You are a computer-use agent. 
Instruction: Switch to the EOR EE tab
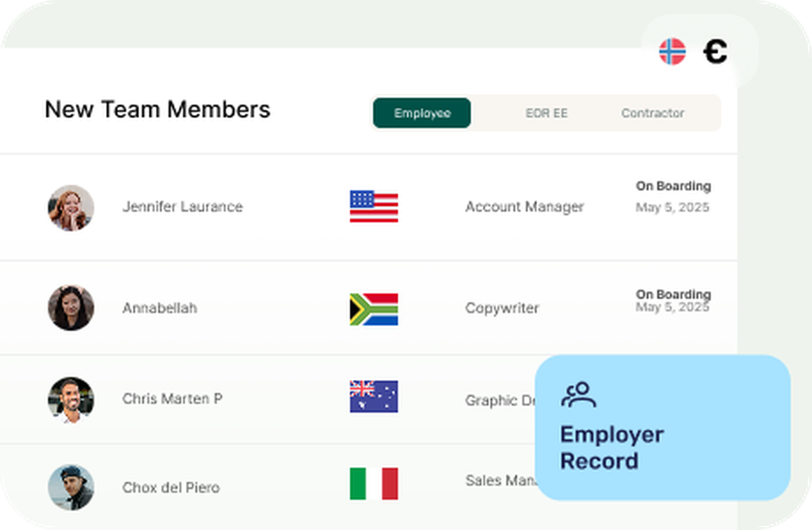pos(546,113)
